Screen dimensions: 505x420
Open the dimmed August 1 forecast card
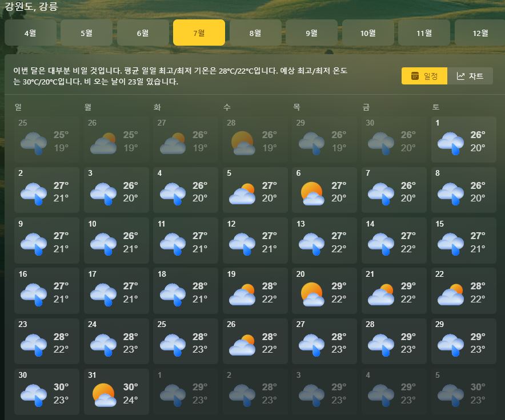pos(186,391)
